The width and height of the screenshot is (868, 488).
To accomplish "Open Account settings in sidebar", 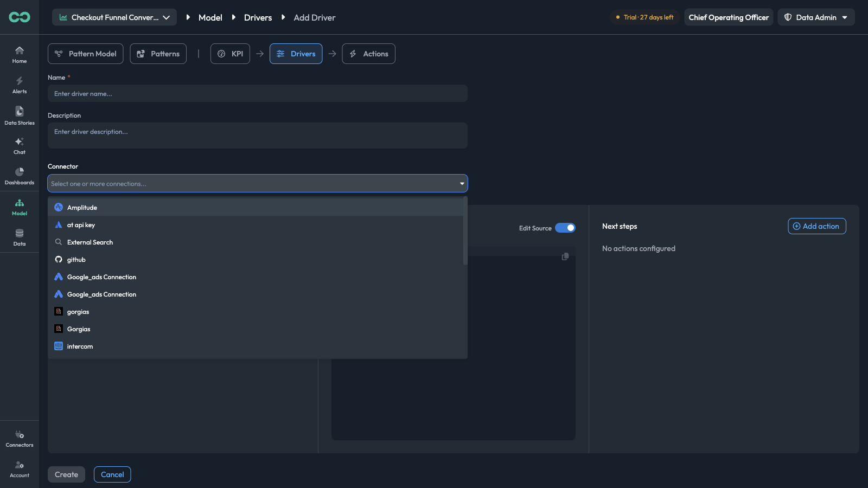I will (x=20, y=469).
